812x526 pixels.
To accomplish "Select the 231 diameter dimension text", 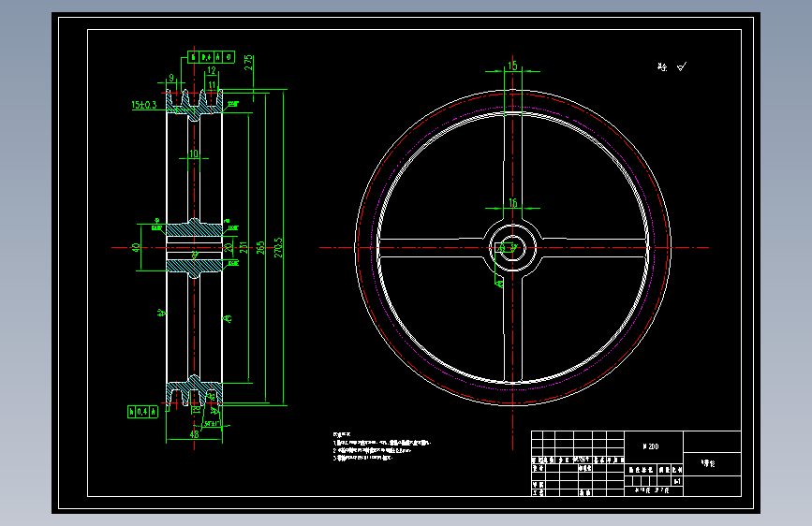I will (244, 247).
